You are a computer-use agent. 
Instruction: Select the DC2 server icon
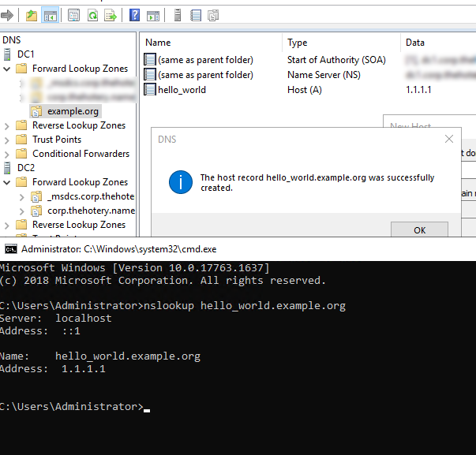click(x=7, y=168)
